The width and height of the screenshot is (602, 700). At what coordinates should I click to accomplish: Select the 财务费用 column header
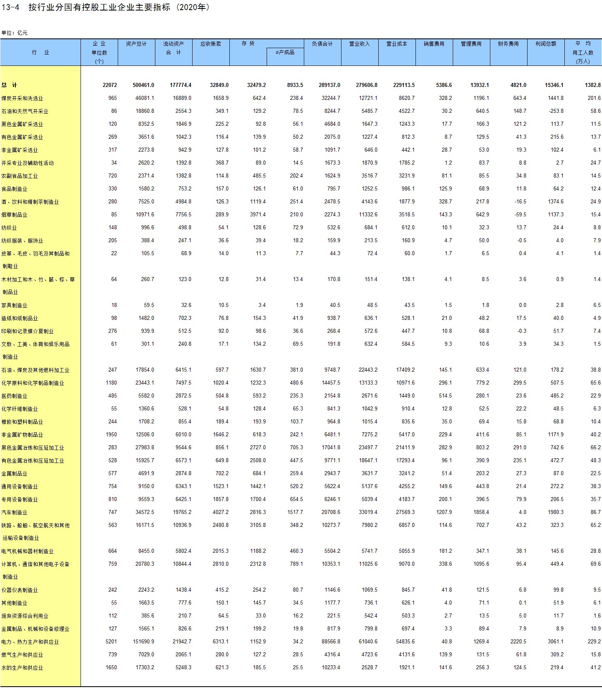click(x=509, y=44)
